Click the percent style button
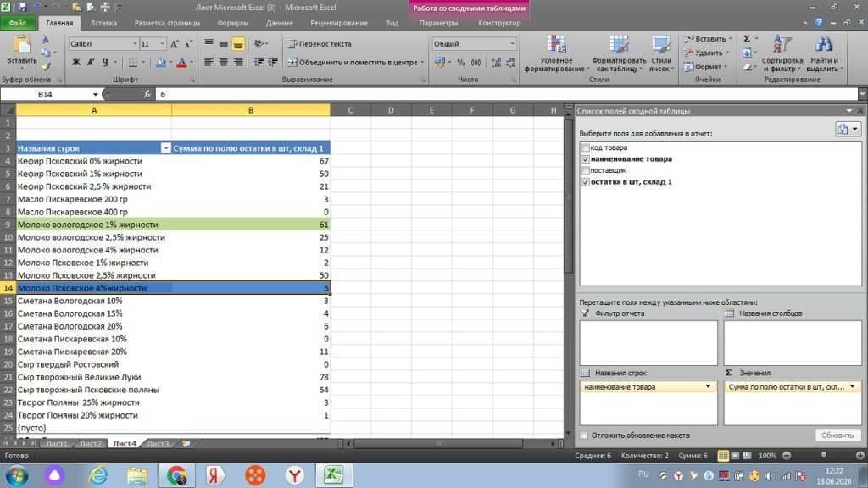The image size is (868, 488). click(x=460, y=63)
